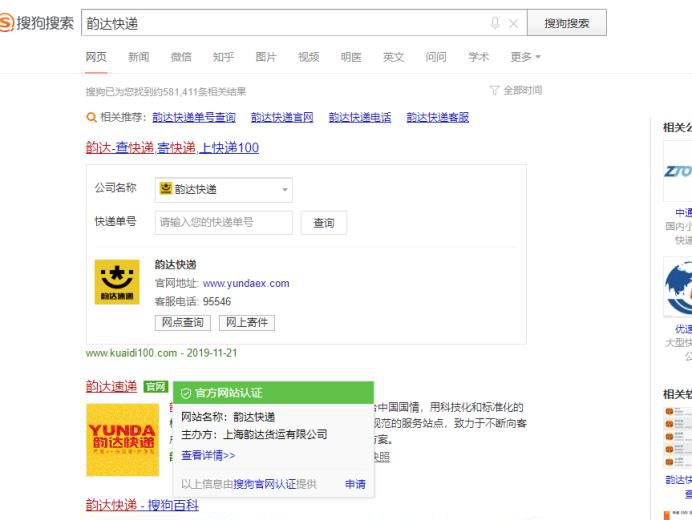Open the 全部时间 time filter
This screenshot has height=520, width=692.
(523, 90)
